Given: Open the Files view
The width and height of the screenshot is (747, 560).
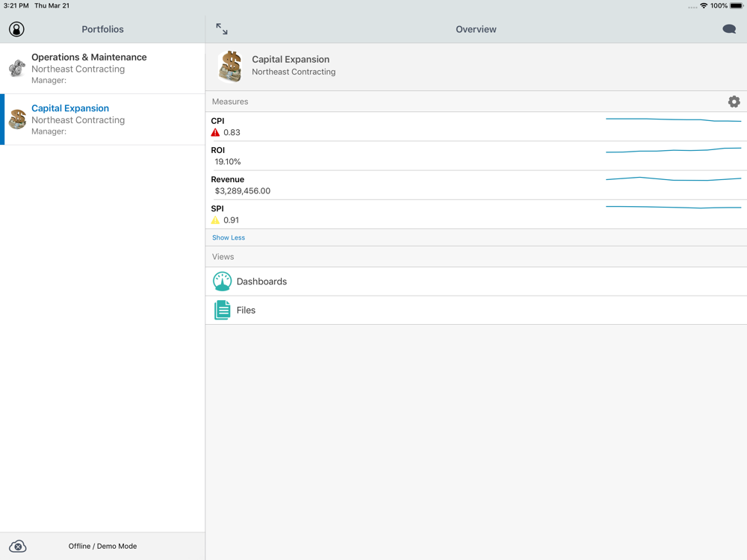Looking at the screenshot, I should [476, 310].
